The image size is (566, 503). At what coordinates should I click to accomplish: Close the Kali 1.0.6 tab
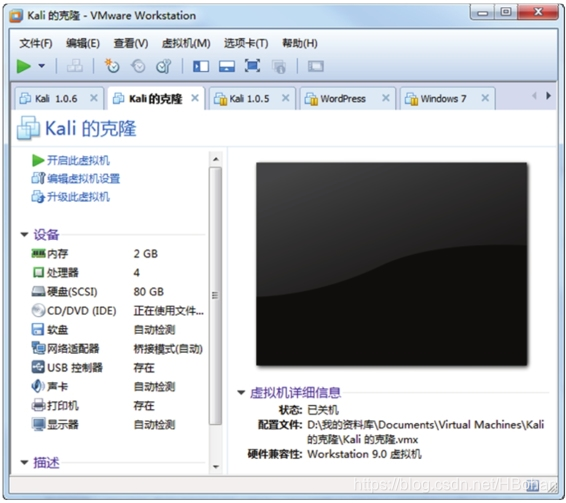pyautogui.click(x=94, y=98)
